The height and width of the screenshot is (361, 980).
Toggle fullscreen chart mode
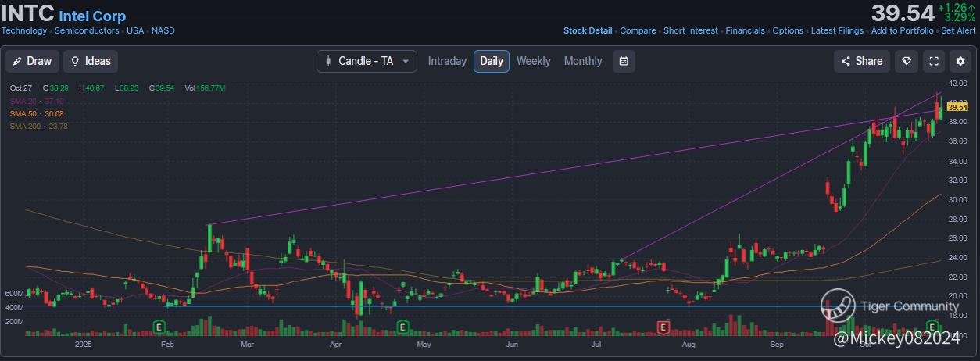(x=933, y=61)
